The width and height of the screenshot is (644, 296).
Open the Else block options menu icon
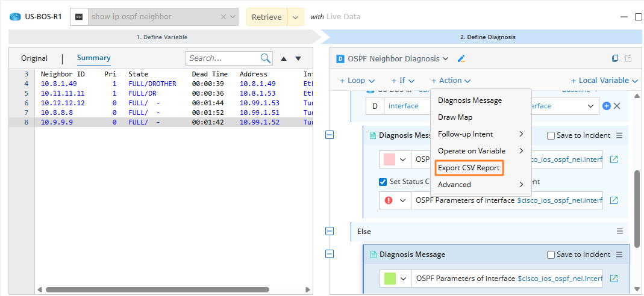tap(620, 231)
